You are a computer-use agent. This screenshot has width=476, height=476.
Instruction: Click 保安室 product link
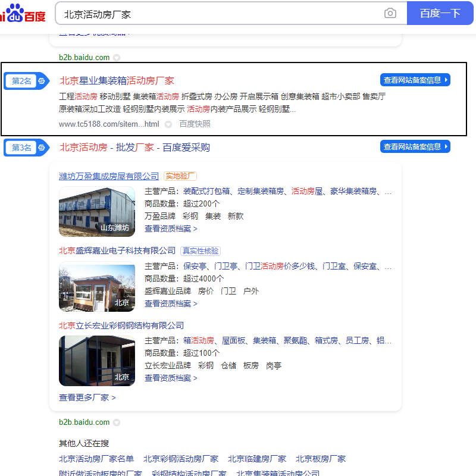click(365, 266)
